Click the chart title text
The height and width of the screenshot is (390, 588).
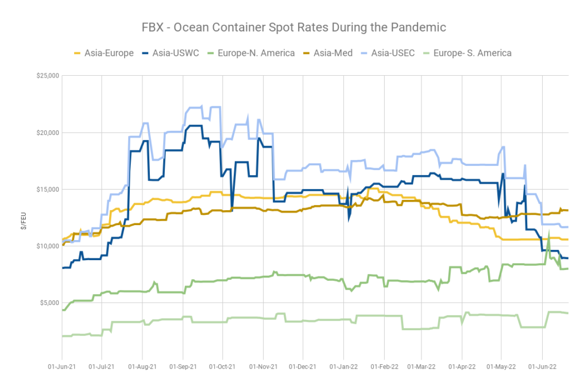(293, 28)
